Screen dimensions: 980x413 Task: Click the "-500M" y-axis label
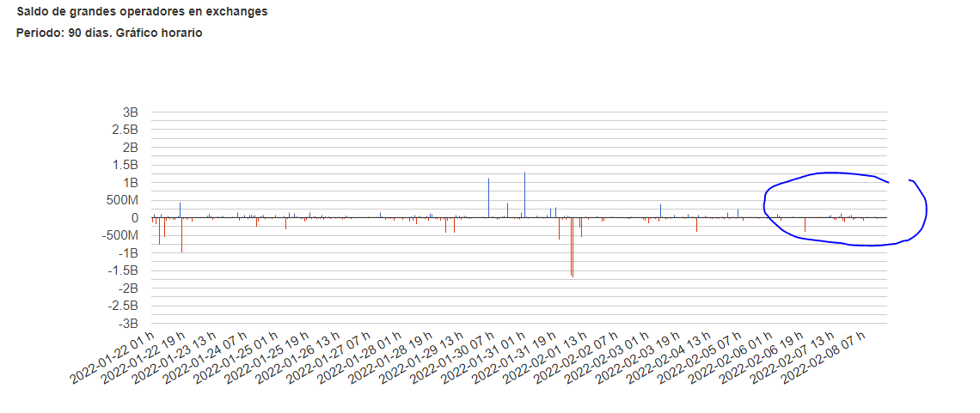click(x=119, y=235)
